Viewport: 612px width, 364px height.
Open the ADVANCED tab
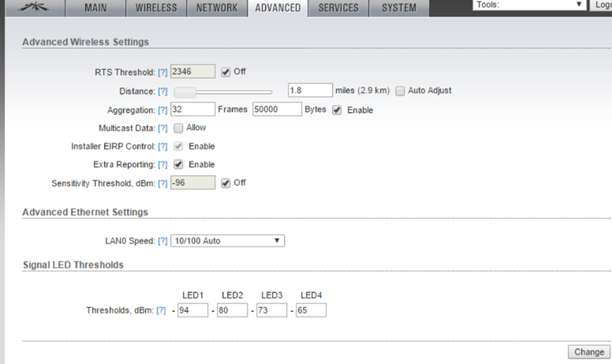tap(278, 8)
